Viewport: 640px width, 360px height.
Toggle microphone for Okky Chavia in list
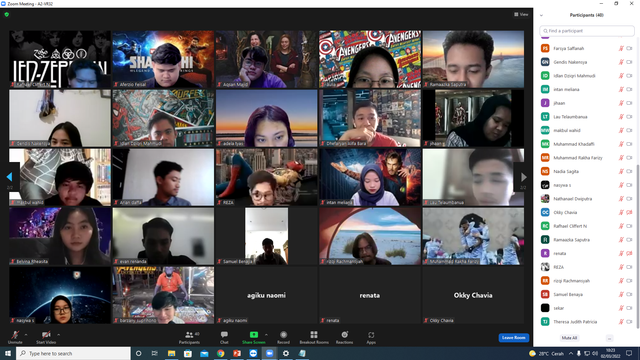[621, 212]
